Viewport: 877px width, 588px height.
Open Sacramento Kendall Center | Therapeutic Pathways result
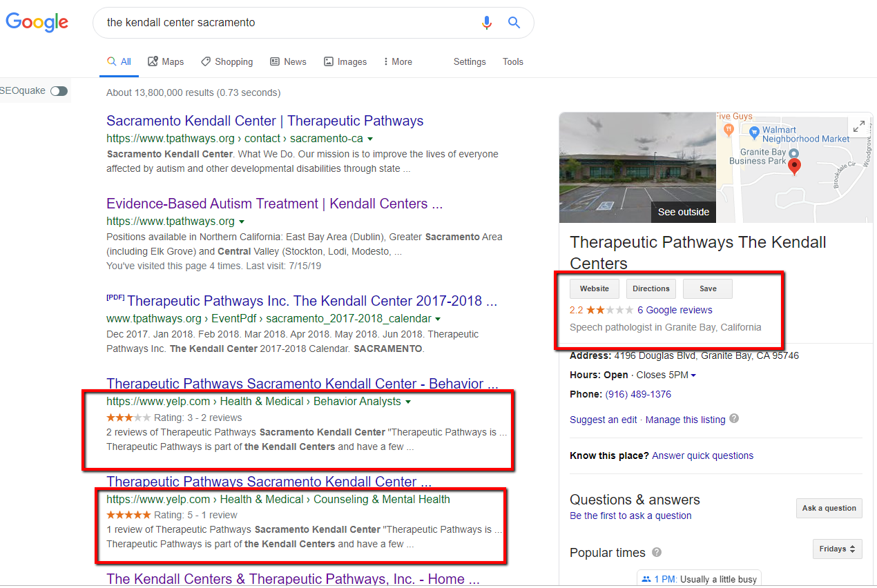[x=265, y=121]
